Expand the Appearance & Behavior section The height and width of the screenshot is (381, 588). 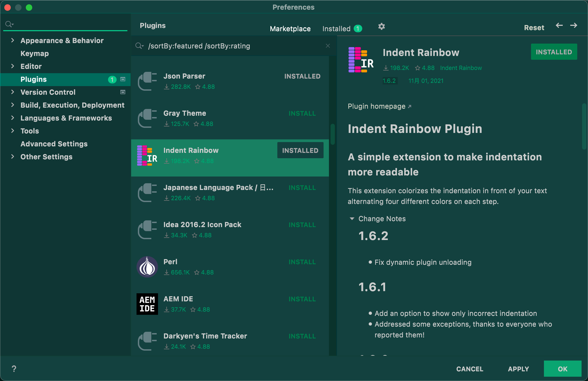click(x=12, y=40)
